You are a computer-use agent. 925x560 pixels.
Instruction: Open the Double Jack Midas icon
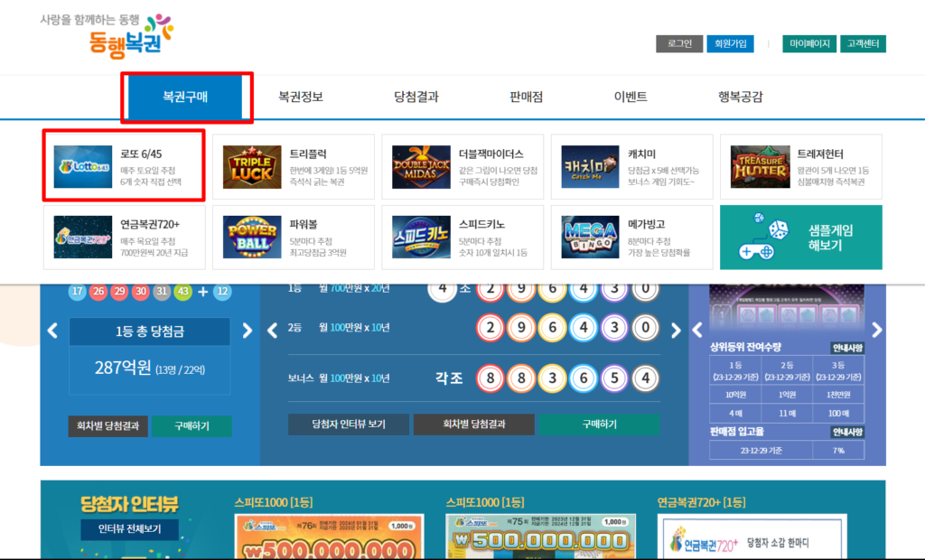click(x=421, y=167)
